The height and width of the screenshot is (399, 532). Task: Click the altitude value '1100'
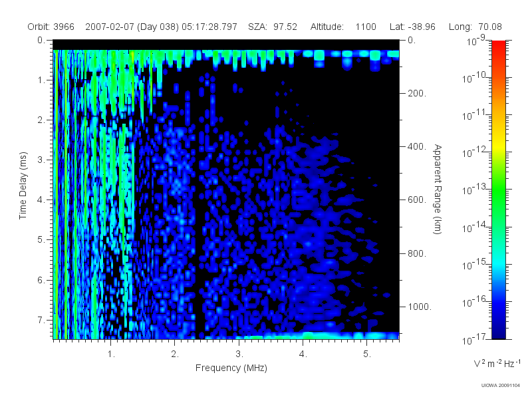(x=366, y=27)
